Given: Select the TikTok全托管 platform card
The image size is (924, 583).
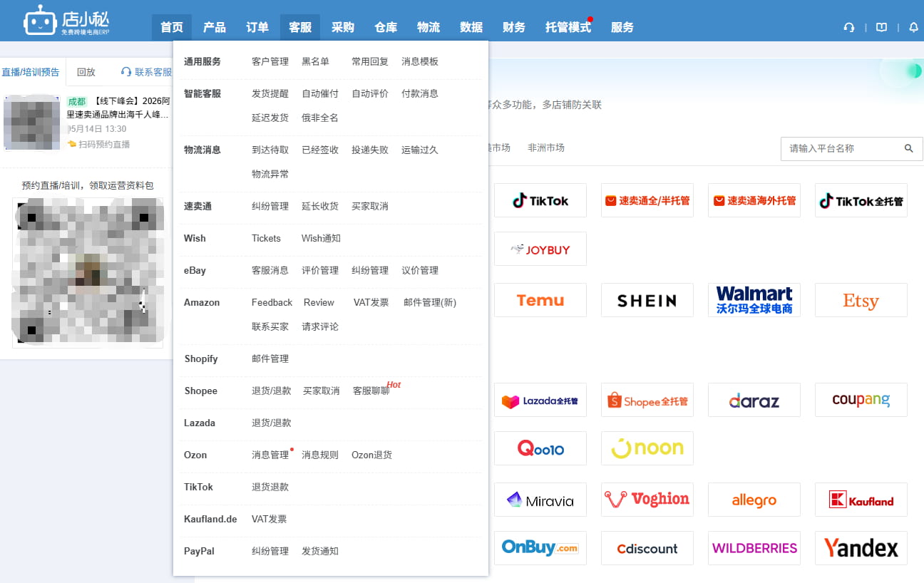Looking at the screenshot, I should pos(861,200).
